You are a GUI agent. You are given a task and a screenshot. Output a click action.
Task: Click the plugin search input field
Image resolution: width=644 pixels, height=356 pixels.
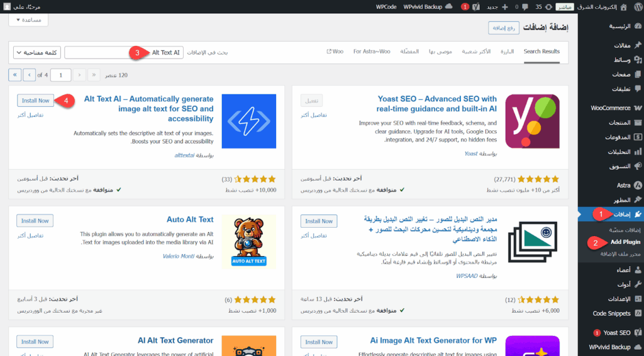click(x=124, y=53)
